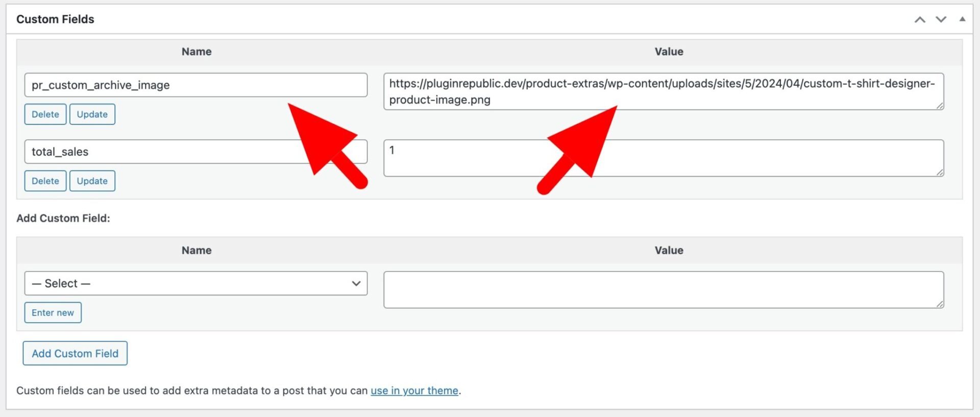Click the resize handle of the URL textarea
980x417 pixels.
941,106
